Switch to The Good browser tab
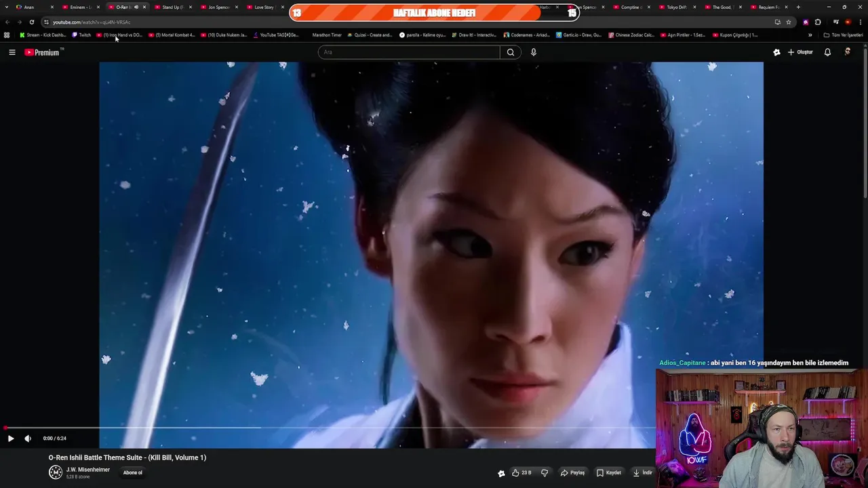The image size is (868, 488). 722,7
